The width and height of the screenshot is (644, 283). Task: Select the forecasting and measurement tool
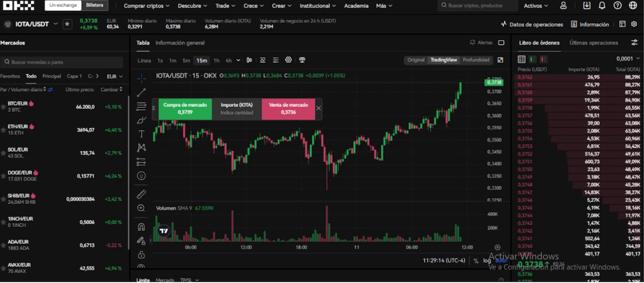(x=142, y=162)
